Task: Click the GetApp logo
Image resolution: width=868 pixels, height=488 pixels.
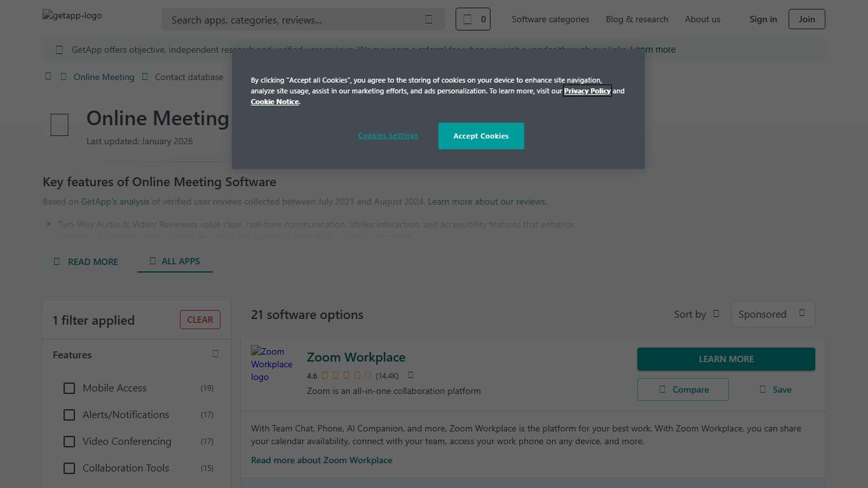Action: point(71,15)
